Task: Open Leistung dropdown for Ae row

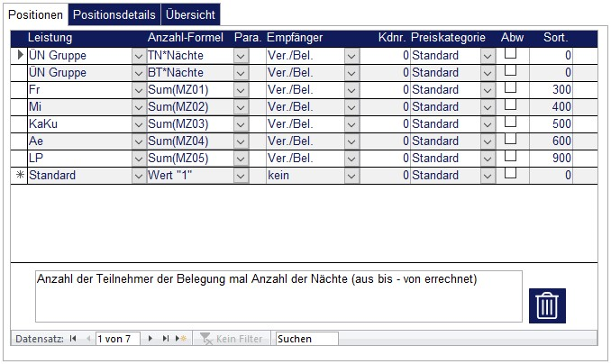Action: (x=138, y=141)
